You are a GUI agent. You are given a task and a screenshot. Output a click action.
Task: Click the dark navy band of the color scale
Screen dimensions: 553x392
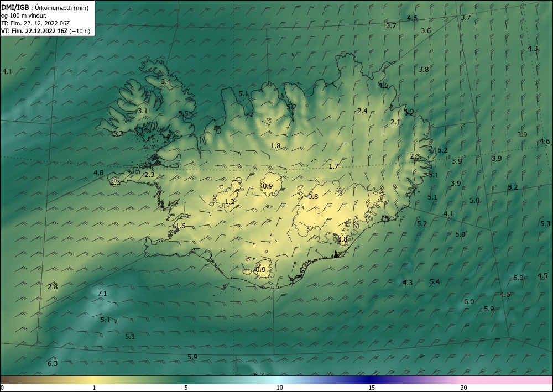pyautogui.click(x=368, y=380)
